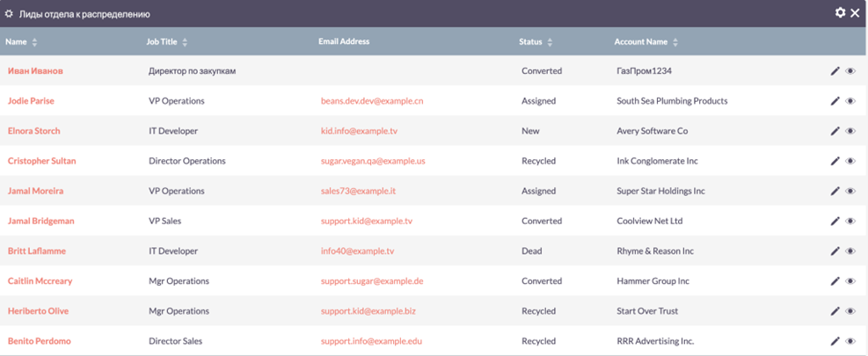
Task: Click edit pencil for Jamal Bridgeman
Action: [x=835, y=222]
